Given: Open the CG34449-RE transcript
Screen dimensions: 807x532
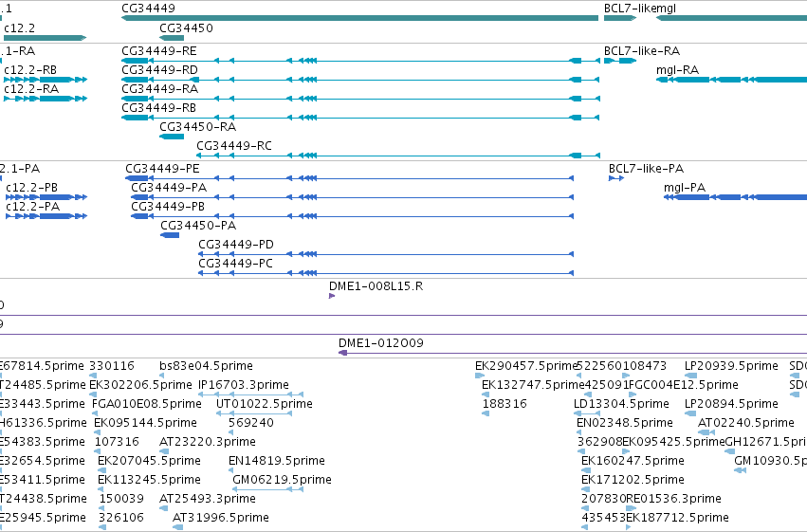Looking at the screenshot, I should click(360, 61).
